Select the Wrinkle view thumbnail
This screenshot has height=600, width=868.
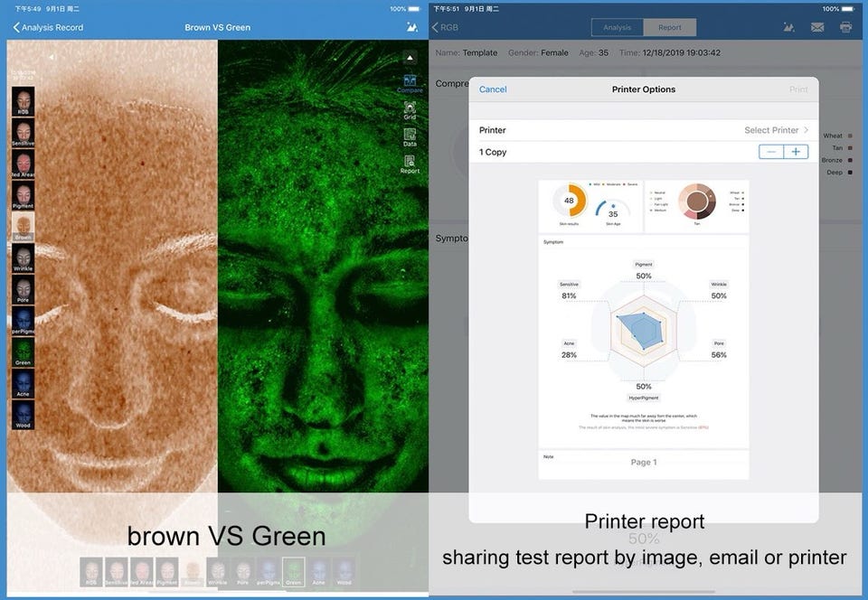pos(24,258)
